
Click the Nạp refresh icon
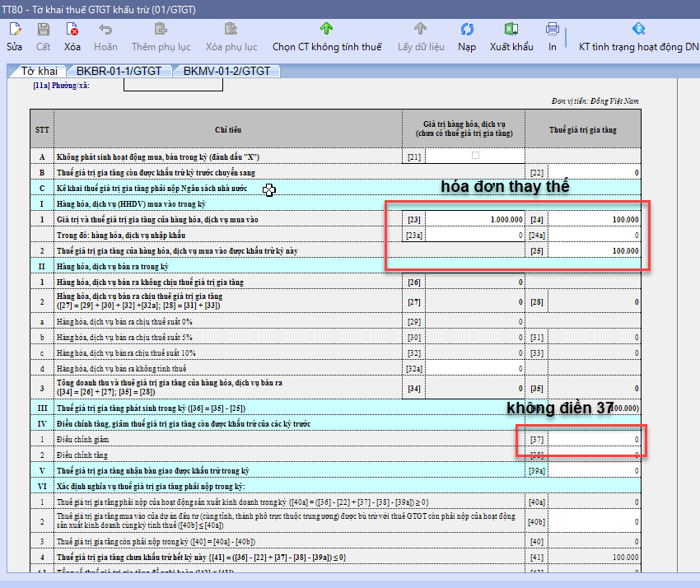coord(467,30)
